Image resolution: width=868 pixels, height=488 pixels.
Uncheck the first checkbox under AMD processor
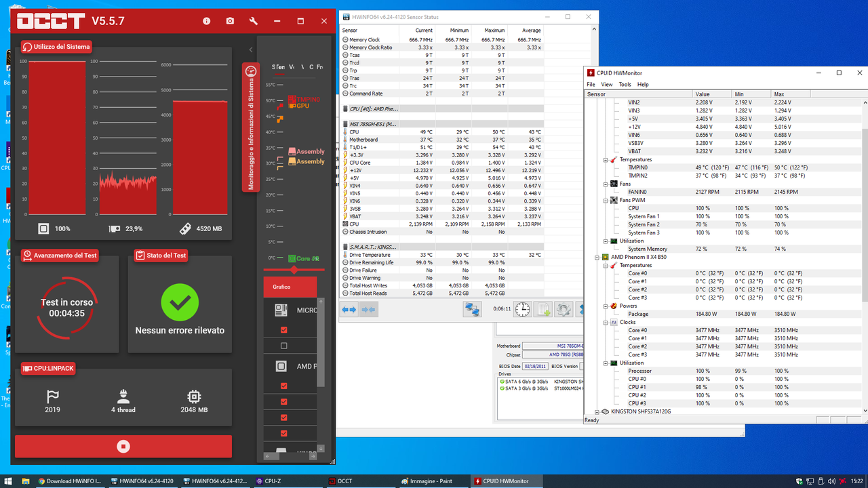(283, 386)
